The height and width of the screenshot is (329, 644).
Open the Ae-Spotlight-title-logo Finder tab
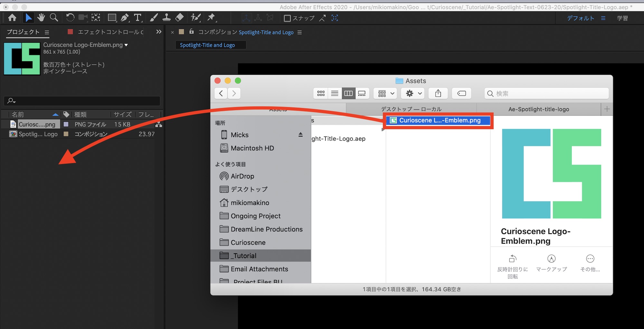[x=538, y=109]
